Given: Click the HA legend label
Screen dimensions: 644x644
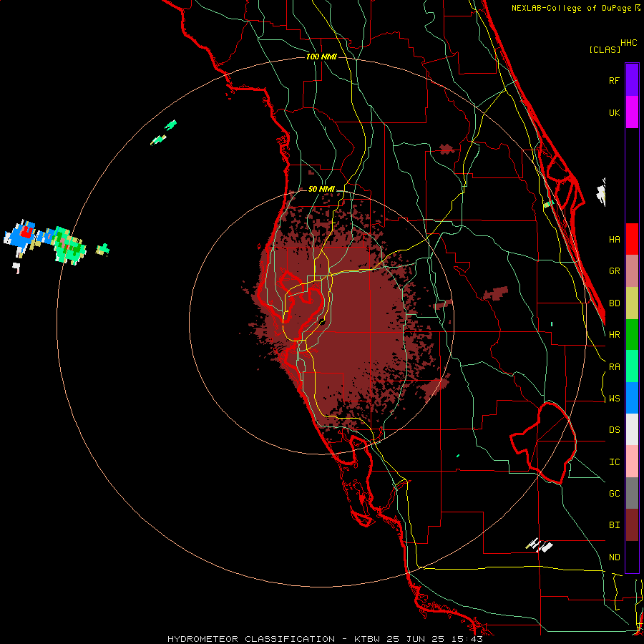Looking at the screenshot, I should [x=614, y=239].
